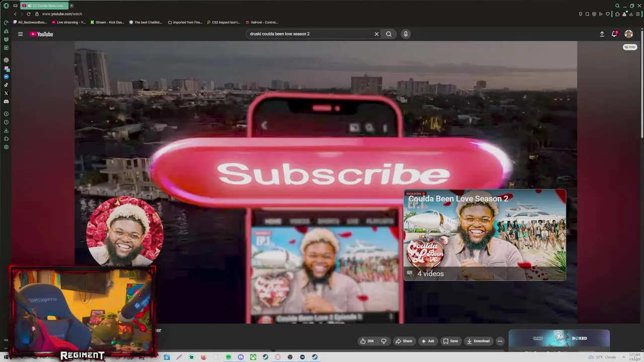Open the more actions ellipsis menu
The width and height of the screenshot is (644, 362).
(x=500, y=341)
